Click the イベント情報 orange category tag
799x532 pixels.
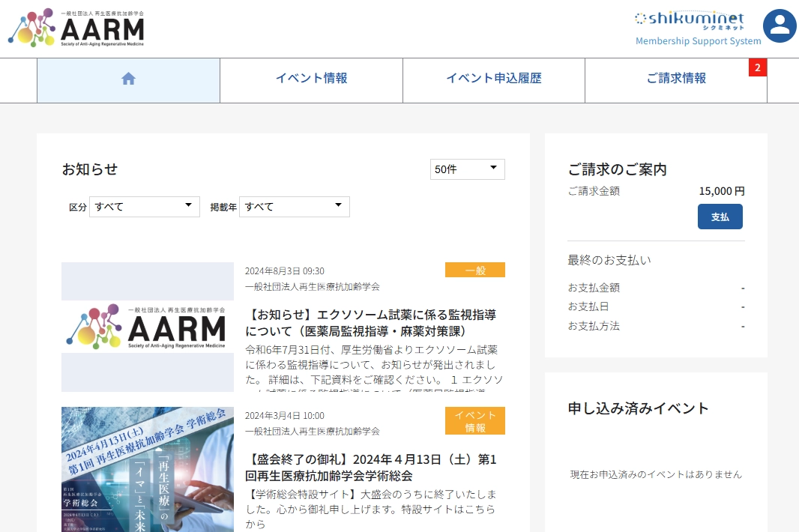point(474,421)
